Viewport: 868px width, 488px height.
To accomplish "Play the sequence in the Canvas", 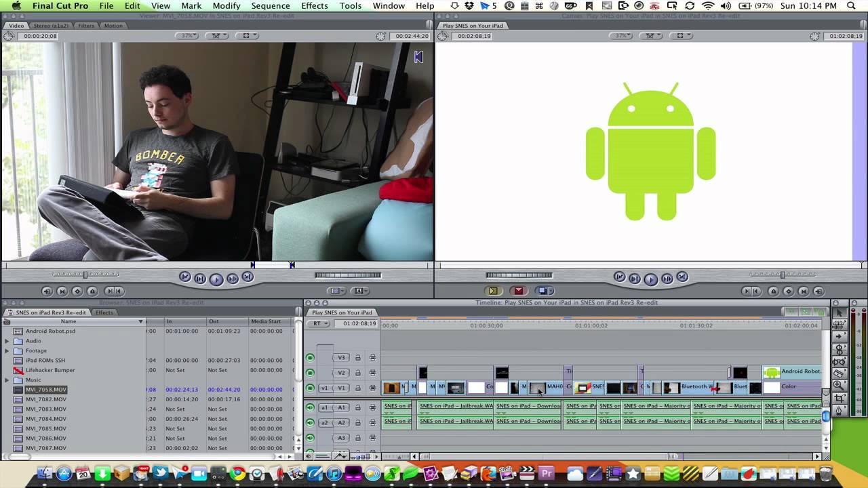I will tap(650, 279).
